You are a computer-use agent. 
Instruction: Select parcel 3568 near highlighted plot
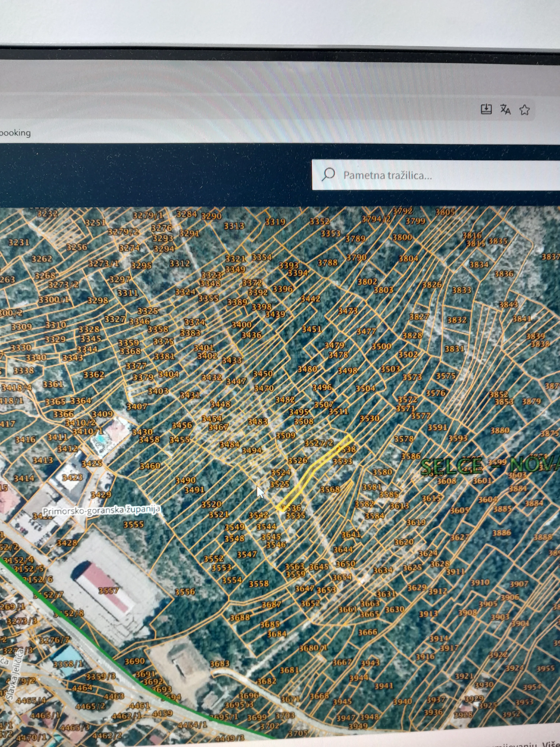(330, 489)
